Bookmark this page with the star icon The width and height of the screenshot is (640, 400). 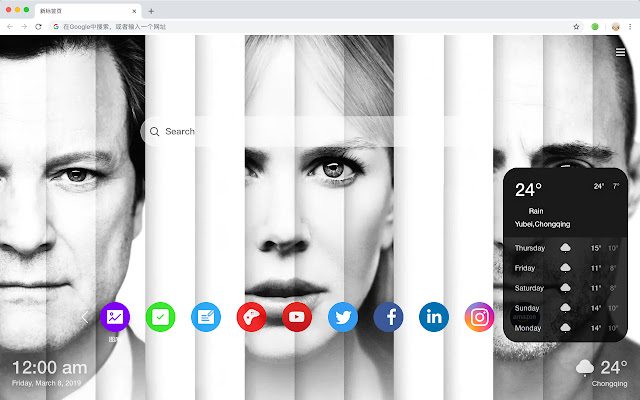click(576, 27)
